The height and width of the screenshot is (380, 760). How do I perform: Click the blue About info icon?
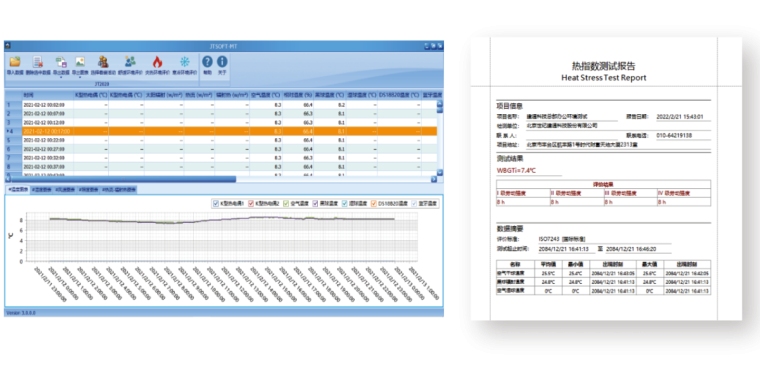[x=222, y=62]
